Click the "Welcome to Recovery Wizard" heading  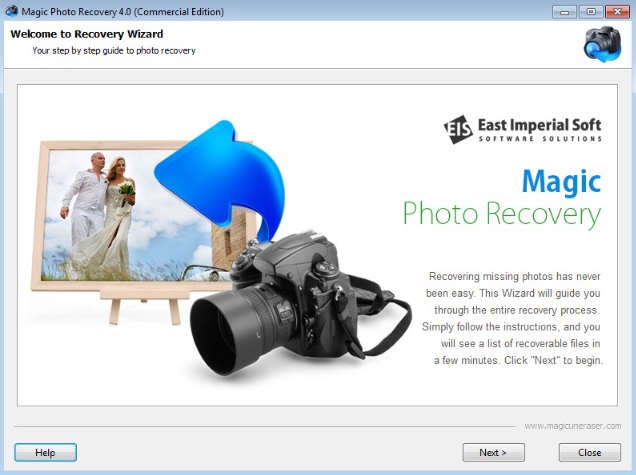click(75, 34)
